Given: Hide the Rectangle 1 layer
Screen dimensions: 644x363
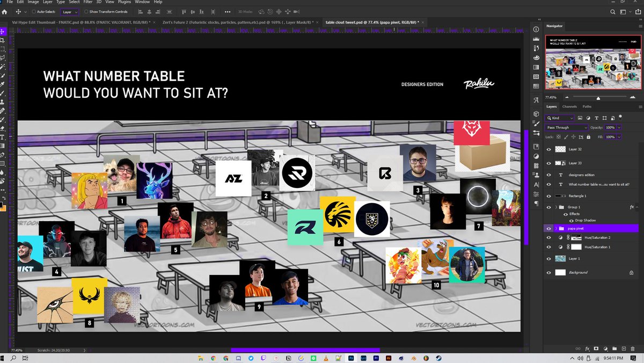Looking at the screenshot, I should (x=548, y=195).
